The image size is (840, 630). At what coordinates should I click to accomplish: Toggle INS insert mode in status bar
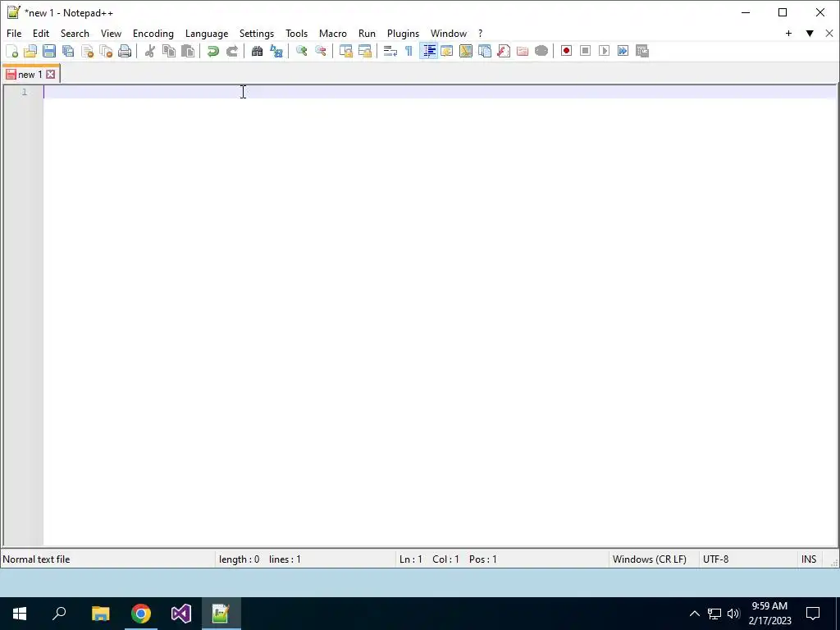coord(809,559)
